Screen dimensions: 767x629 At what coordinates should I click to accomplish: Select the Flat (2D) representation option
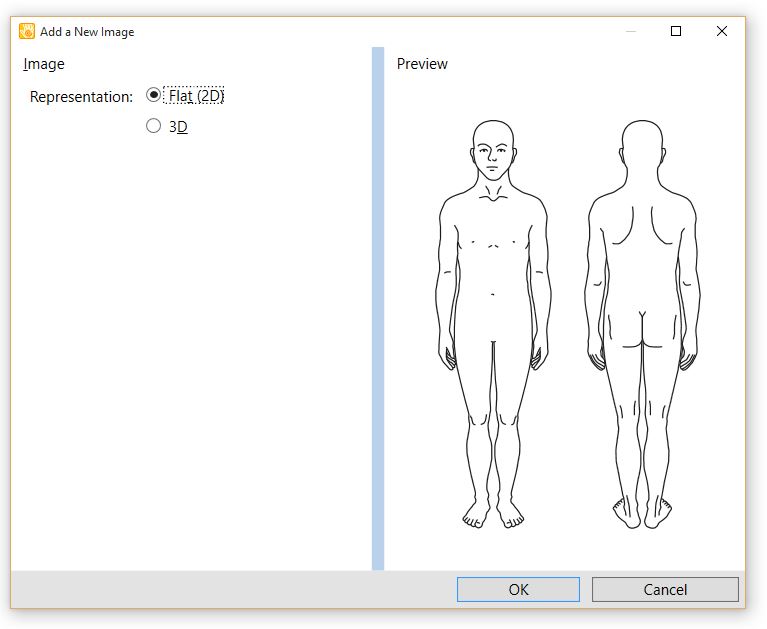click(153, 96)
